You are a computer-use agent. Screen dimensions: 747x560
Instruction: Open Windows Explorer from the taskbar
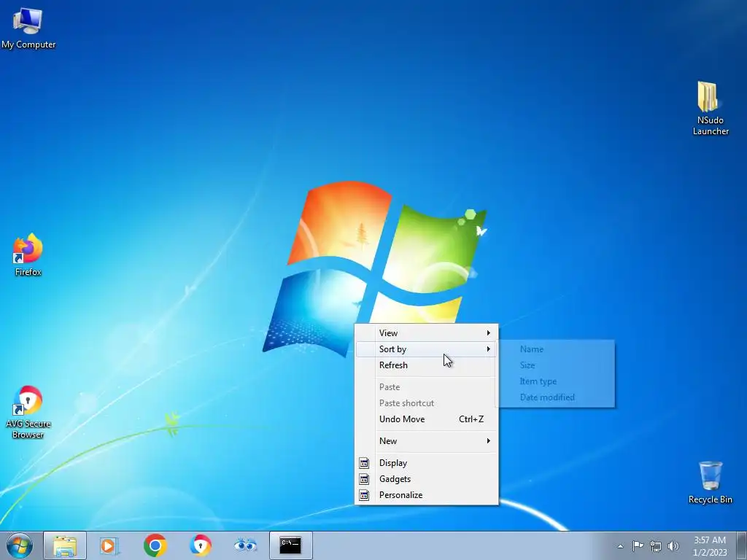tap(65, 545)
